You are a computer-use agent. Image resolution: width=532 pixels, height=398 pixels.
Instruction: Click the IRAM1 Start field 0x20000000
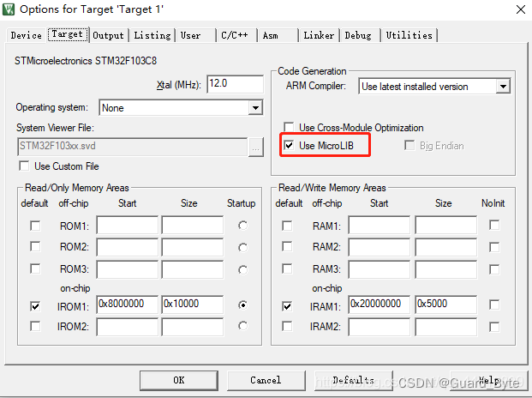coord(379,305)
